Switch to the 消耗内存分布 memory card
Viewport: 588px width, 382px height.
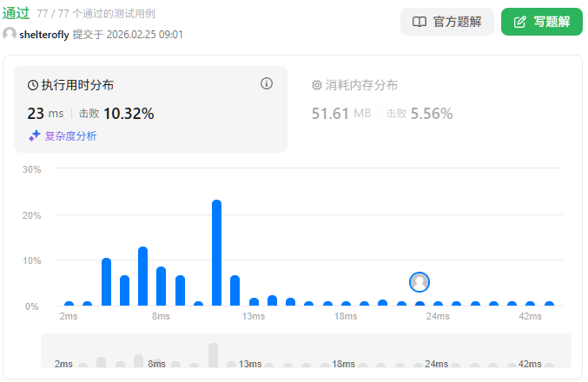434,109
